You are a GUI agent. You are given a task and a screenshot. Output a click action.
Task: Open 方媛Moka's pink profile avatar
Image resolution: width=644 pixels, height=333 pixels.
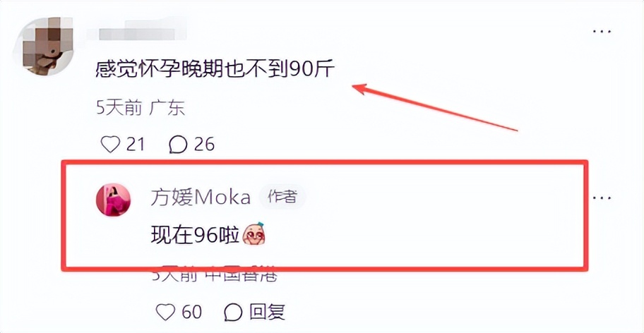click(x=114, y=200)
